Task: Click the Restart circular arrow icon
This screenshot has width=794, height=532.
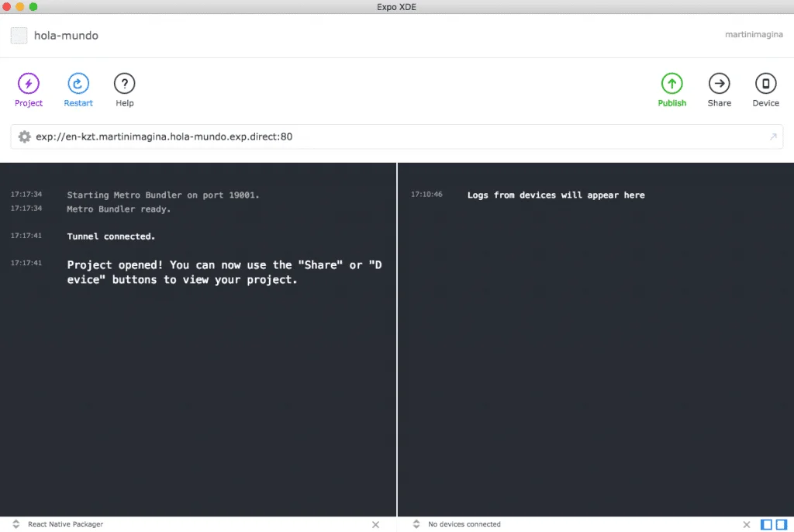Action: point(78,84)
